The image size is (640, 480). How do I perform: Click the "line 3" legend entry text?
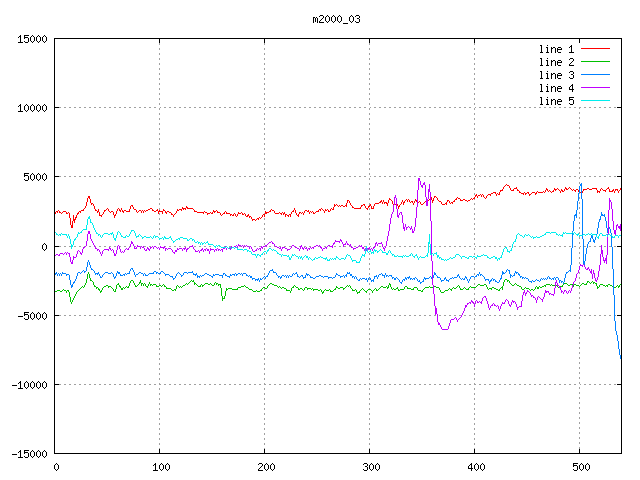[556, 75]
